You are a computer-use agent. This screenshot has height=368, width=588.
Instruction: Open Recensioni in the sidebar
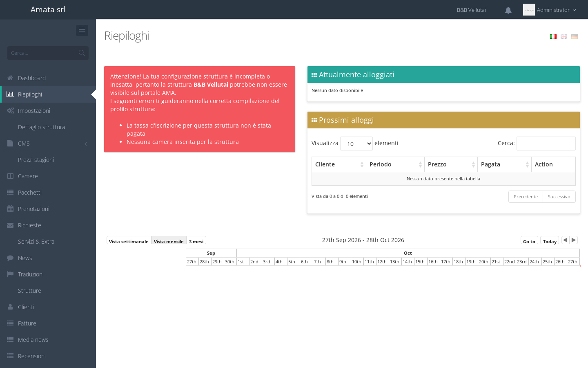[x=48, y=356]
